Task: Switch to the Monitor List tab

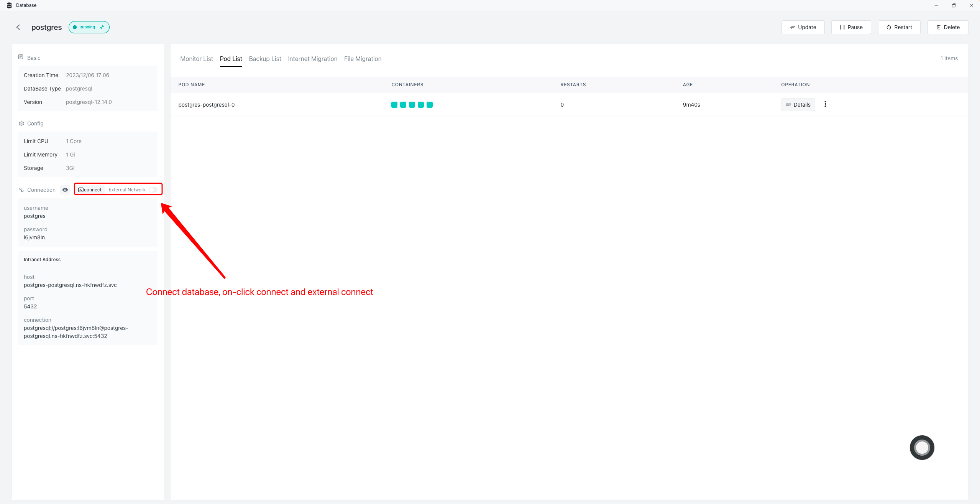Action: (197, 59)
